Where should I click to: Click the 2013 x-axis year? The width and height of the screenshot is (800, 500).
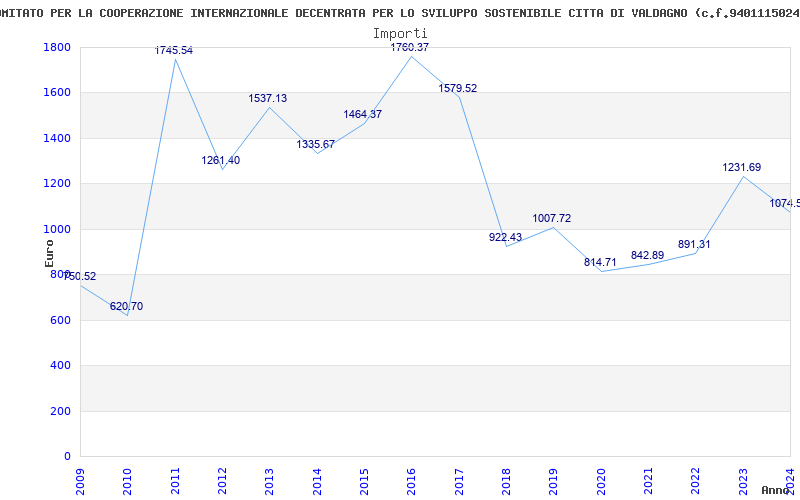coord(269,481)
